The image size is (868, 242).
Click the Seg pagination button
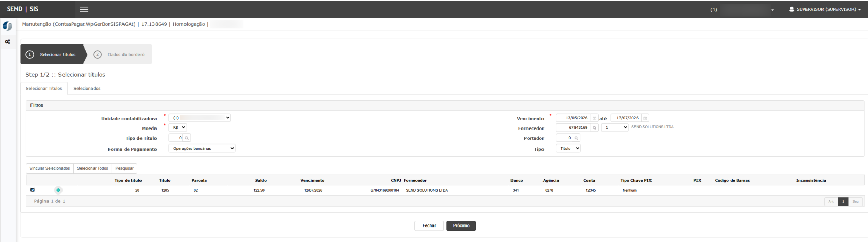click(x=855, y=201)
